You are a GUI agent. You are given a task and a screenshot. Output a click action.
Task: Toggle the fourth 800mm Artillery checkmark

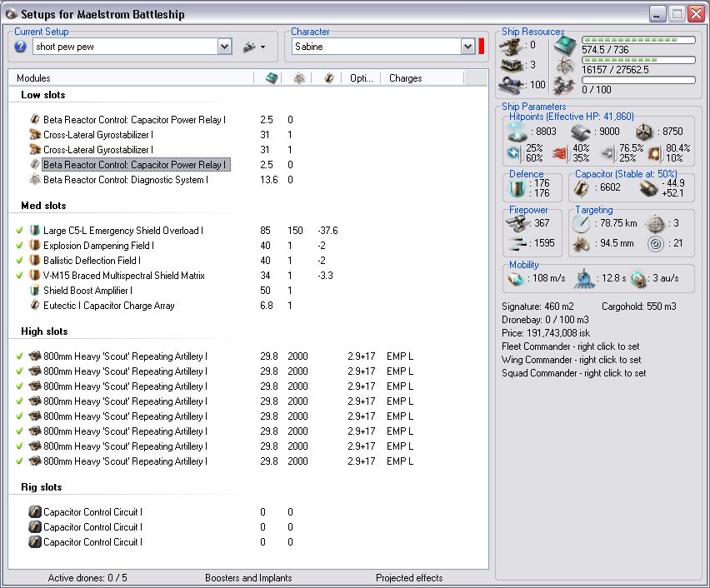[19, 401]
